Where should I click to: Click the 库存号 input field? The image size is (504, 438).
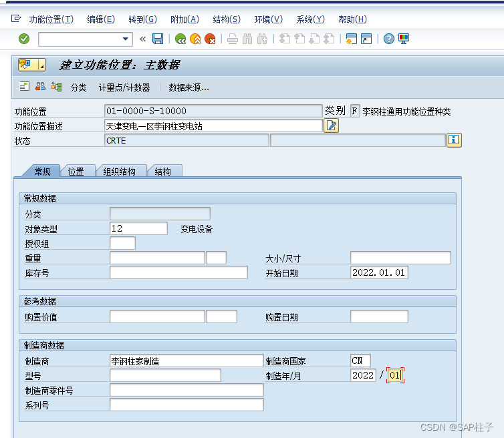coord(178,272)
